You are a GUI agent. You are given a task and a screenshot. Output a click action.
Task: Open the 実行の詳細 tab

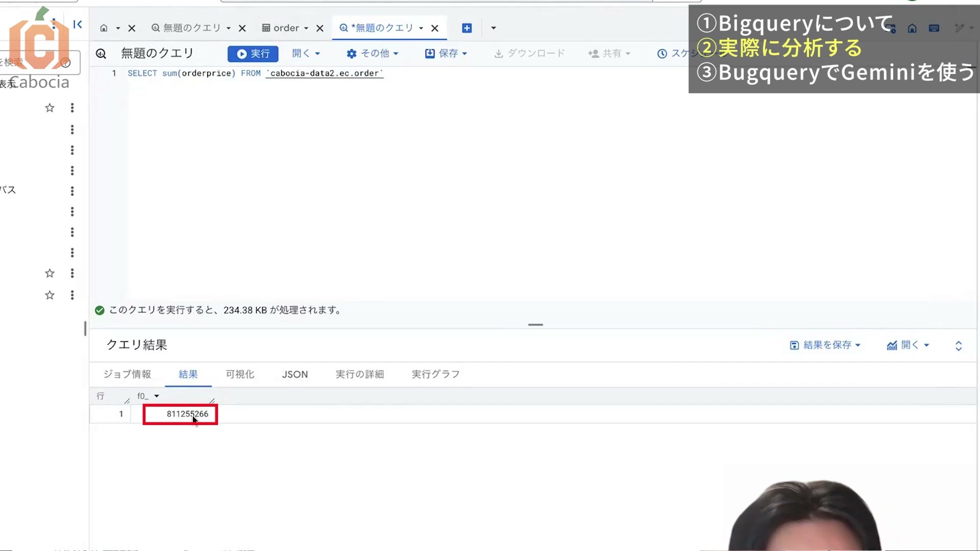coord(360,374)
